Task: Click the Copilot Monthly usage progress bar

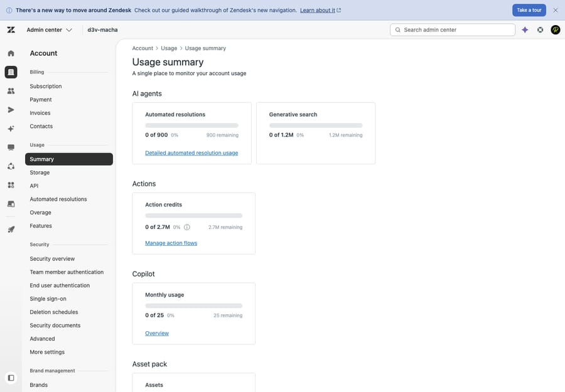Action: tap(193, 305)
